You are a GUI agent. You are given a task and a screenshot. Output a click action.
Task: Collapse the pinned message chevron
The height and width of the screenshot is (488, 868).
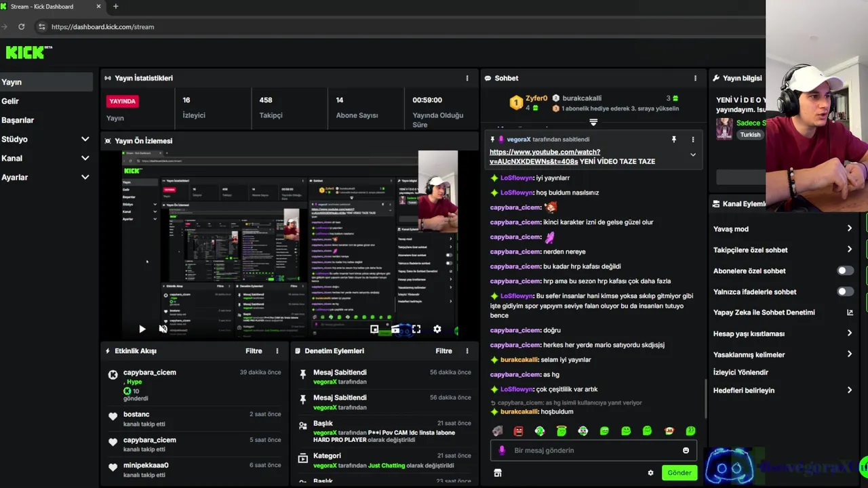tap(692, 155)
